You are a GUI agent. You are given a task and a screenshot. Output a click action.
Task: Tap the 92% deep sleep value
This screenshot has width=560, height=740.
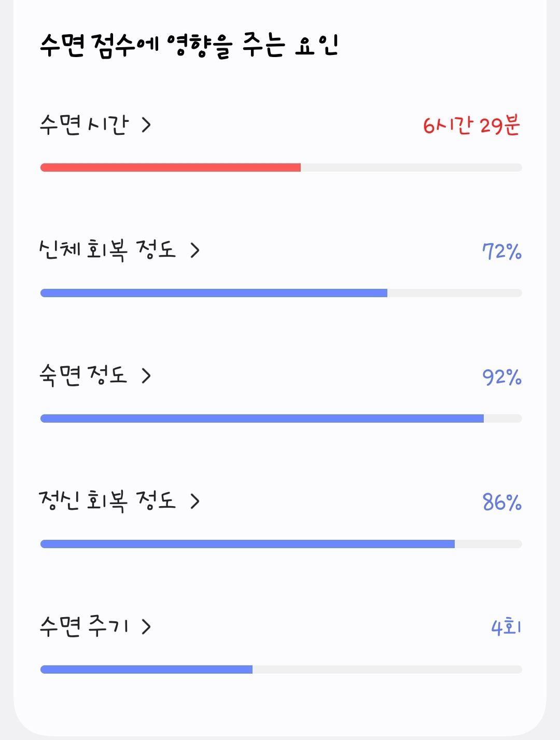(x=502, y=377)
